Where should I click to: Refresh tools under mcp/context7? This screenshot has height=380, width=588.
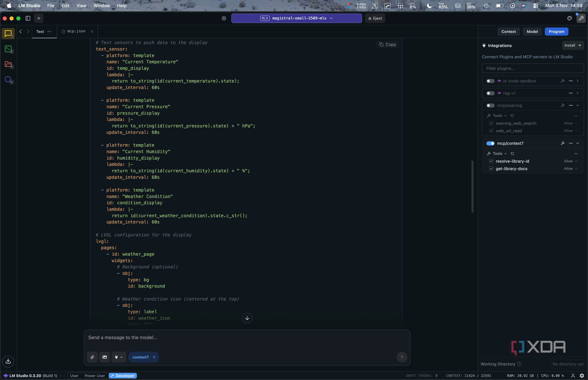pyautogui.click(x=512, y=153)
